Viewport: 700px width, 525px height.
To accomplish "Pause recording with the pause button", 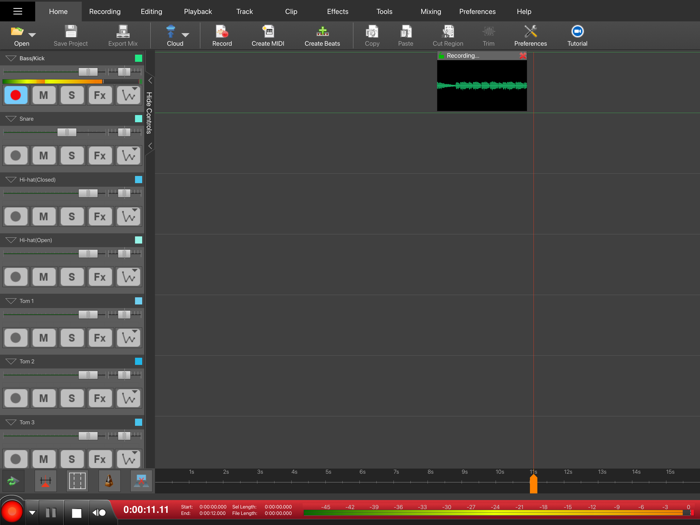I will (x=51, y=513).
